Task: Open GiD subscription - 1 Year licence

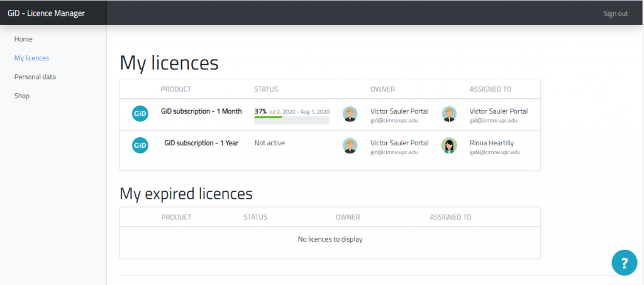Action: pos(201,143)
